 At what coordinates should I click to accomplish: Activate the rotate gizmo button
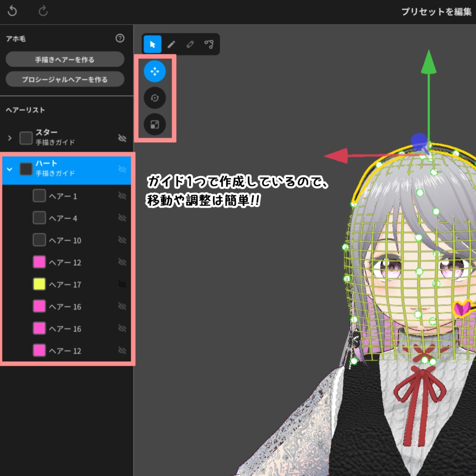(155, 98)
